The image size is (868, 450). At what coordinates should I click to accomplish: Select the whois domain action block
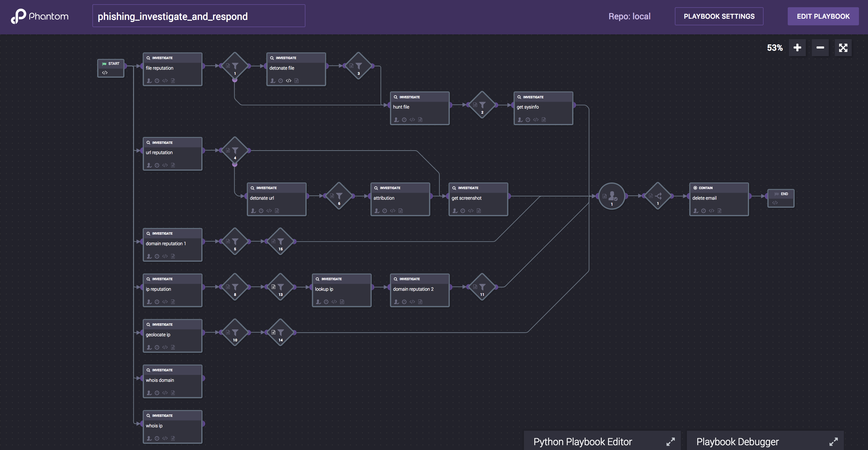[x=173, y=381]
